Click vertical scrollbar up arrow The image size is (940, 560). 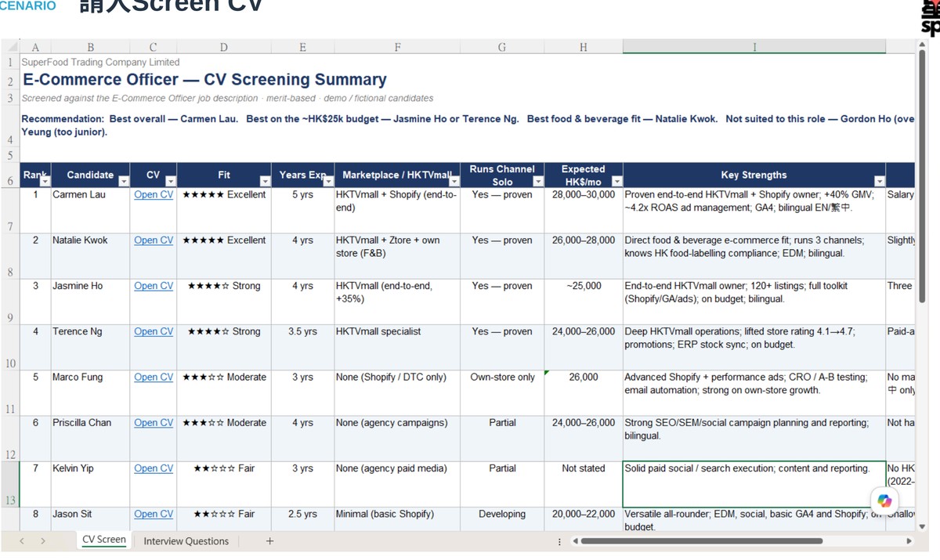coord(921,45)
